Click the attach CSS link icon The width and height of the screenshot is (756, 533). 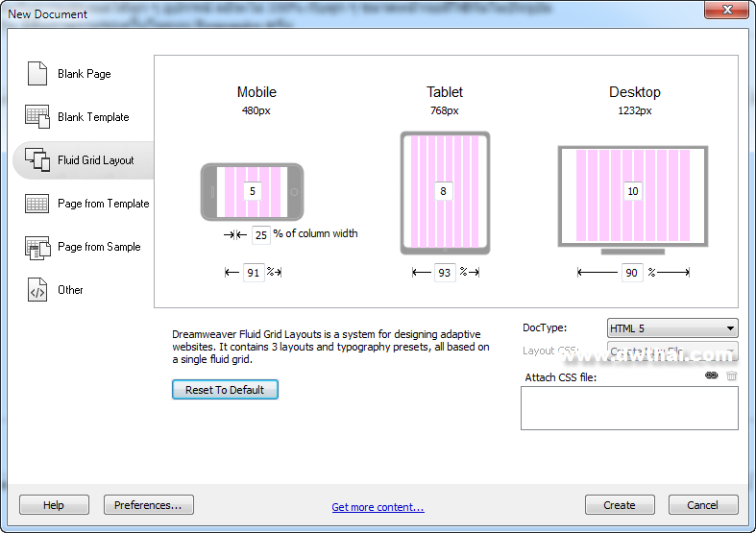click(x=711, y=375)
